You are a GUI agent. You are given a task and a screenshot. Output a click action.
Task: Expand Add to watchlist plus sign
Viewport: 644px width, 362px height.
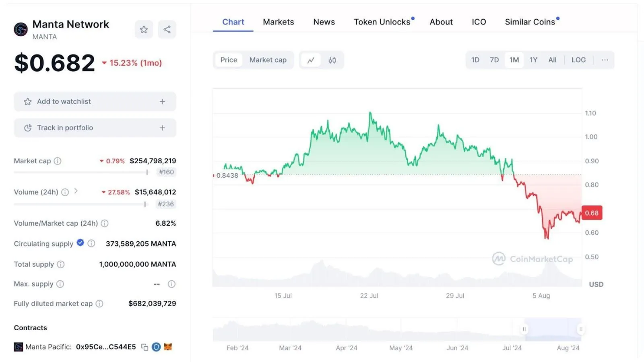tap(162, 102)
